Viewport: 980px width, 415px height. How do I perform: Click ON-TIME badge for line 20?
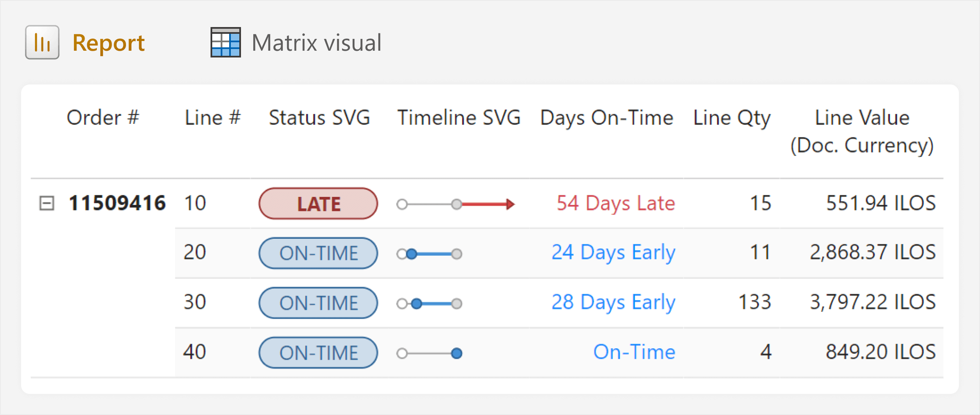click(x=318, y=253)
